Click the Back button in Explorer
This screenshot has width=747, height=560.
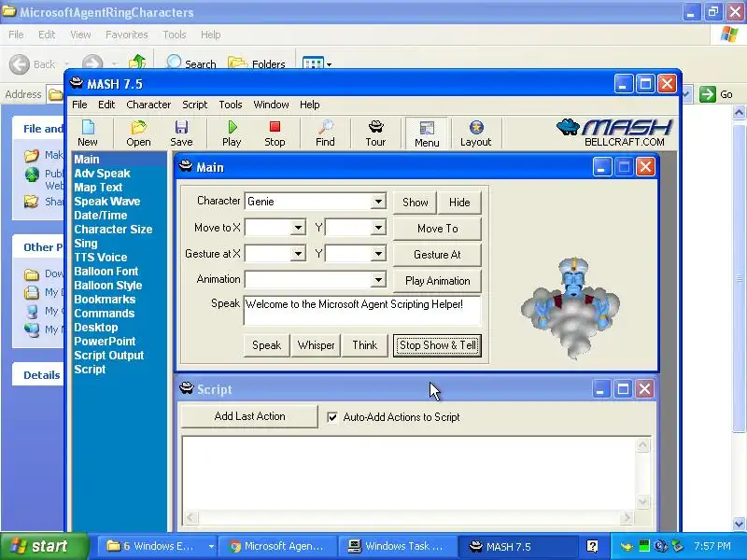pyautogui.click(x=33, y=63)
